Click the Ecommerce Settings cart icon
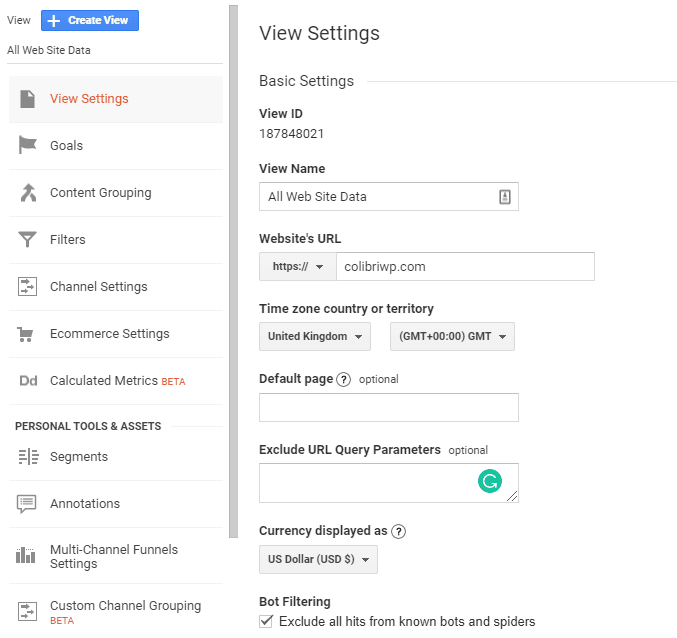This screenshot has height=638, width=677. point(28,334)
